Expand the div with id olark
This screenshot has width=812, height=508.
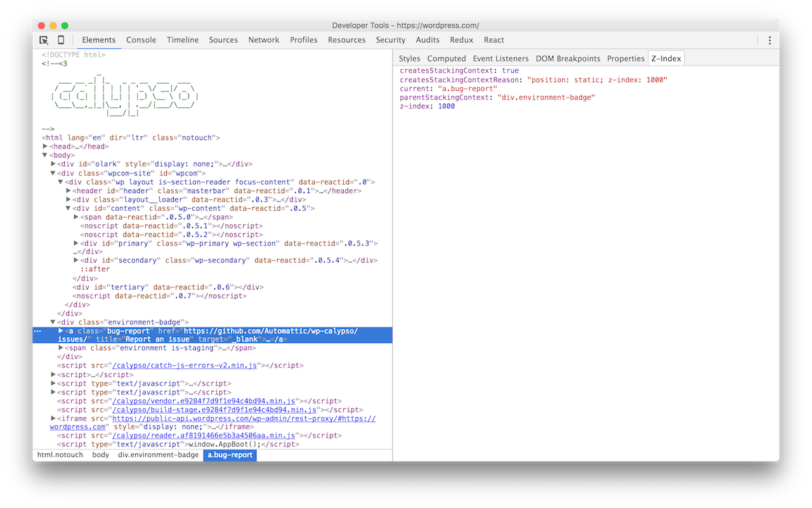[x=53, y=164]
